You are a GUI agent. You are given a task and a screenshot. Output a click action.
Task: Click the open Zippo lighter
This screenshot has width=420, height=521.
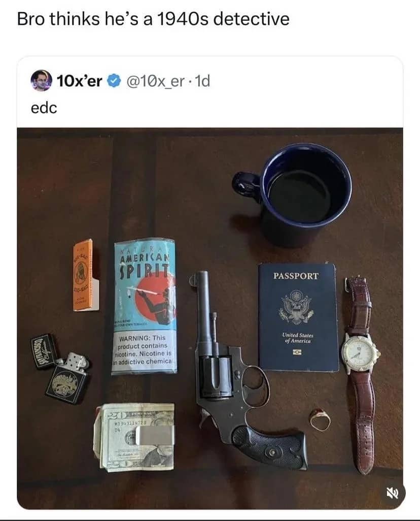pyautogui.click(x=67, y=378)
